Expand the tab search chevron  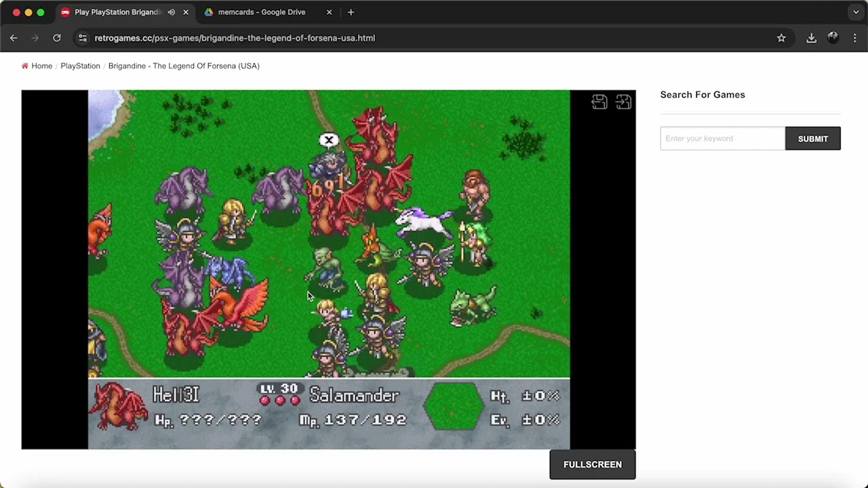(856, 12)
